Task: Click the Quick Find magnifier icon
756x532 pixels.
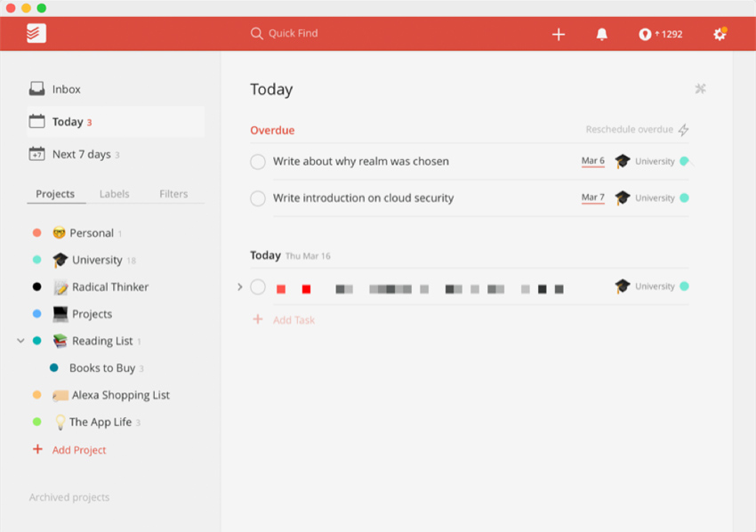Action: tap(256, 33)
